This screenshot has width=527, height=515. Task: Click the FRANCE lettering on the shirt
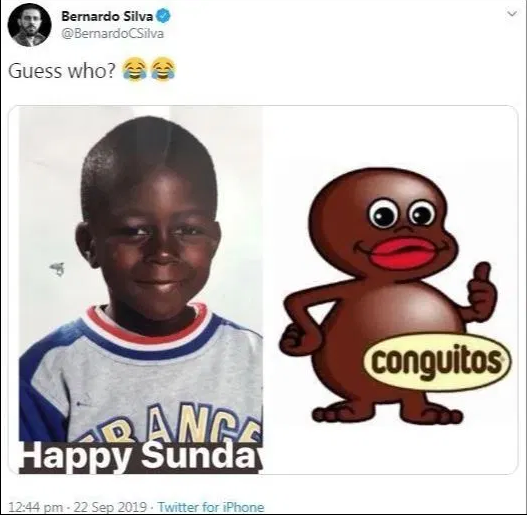175,425
